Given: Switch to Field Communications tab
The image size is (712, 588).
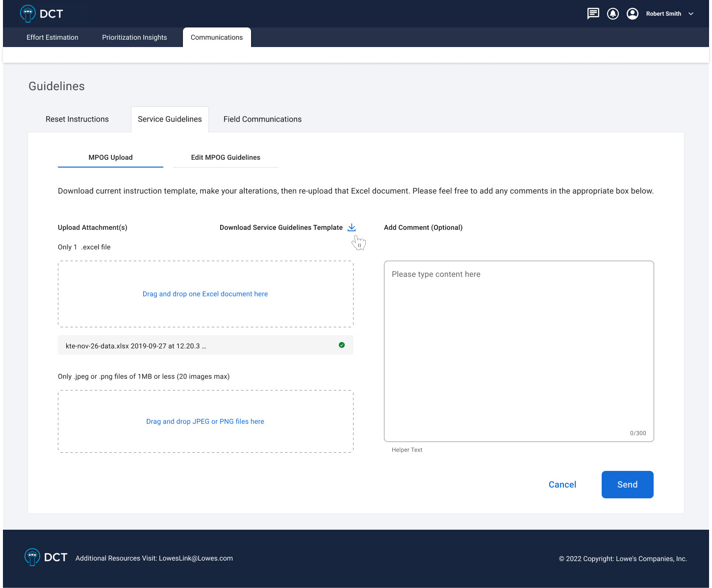Looking at the screenshot, I should click(x=262, y=119).
